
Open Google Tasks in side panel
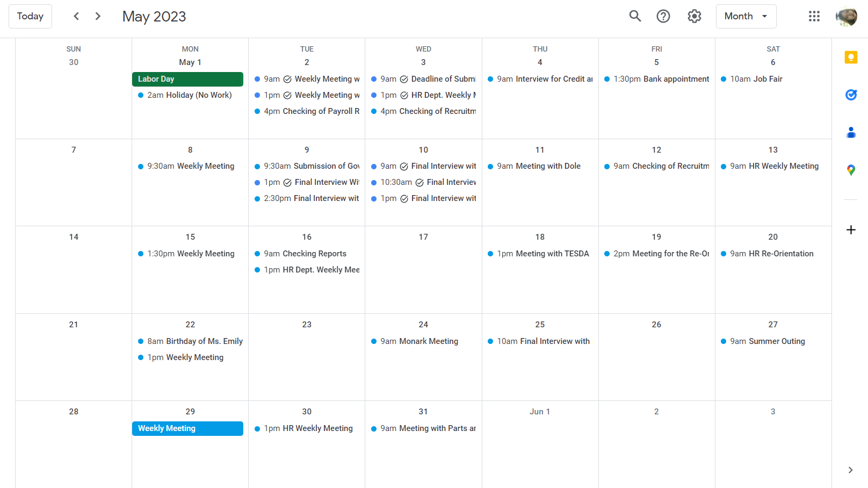851,95
